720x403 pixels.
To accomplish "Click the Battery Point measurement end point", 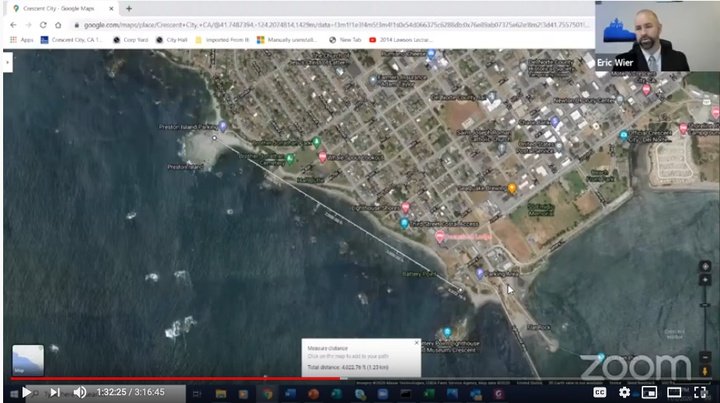I will 461,290.
